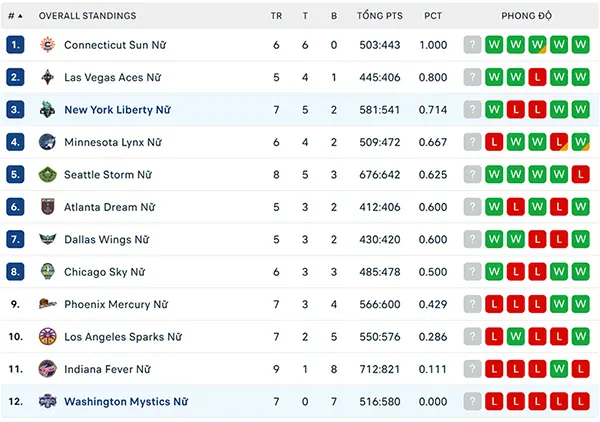Open Seattle Storm Nữ team page
Screen dimensions: 600x422
coord(108,174)
